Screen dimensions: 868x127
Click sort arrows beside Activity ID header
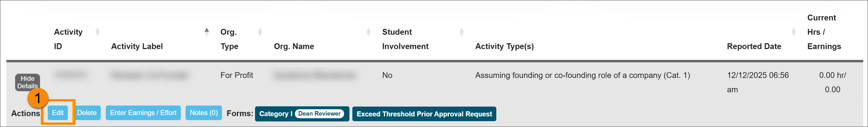[x=97, y=32]
